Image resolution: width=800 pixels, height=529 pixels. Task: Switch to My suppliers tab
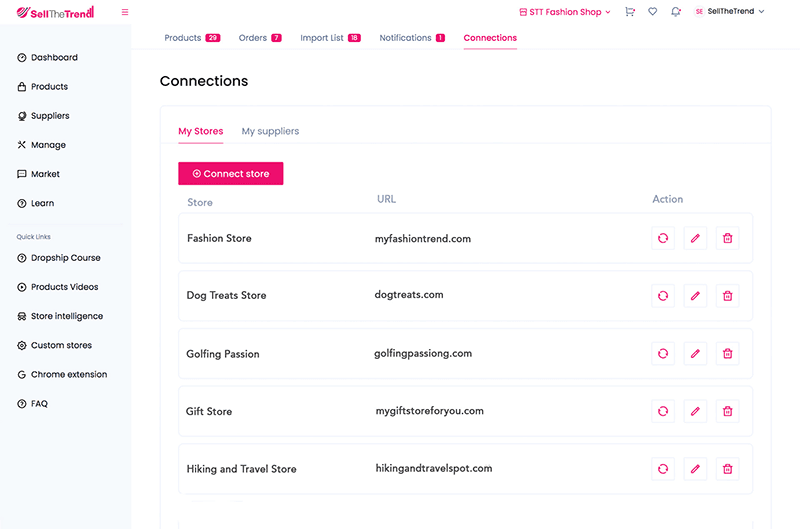[270, 131]
